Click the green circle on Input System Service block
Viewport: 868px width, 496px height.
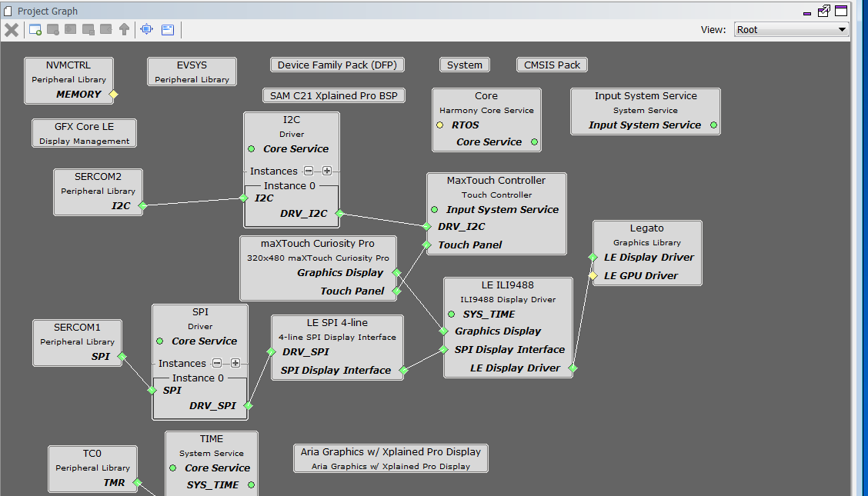click(713, 125)
